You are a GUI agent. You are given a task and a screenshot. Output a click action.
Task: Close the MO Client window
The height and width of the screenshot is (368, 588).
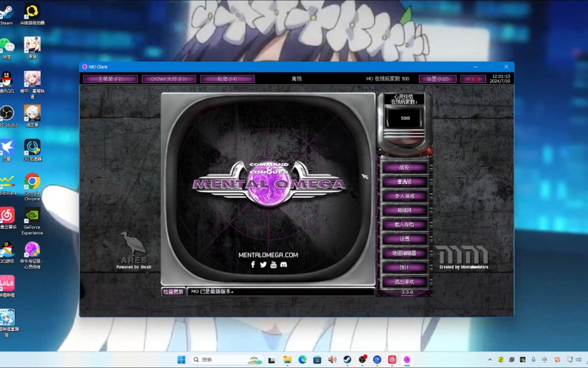(506, 67)
